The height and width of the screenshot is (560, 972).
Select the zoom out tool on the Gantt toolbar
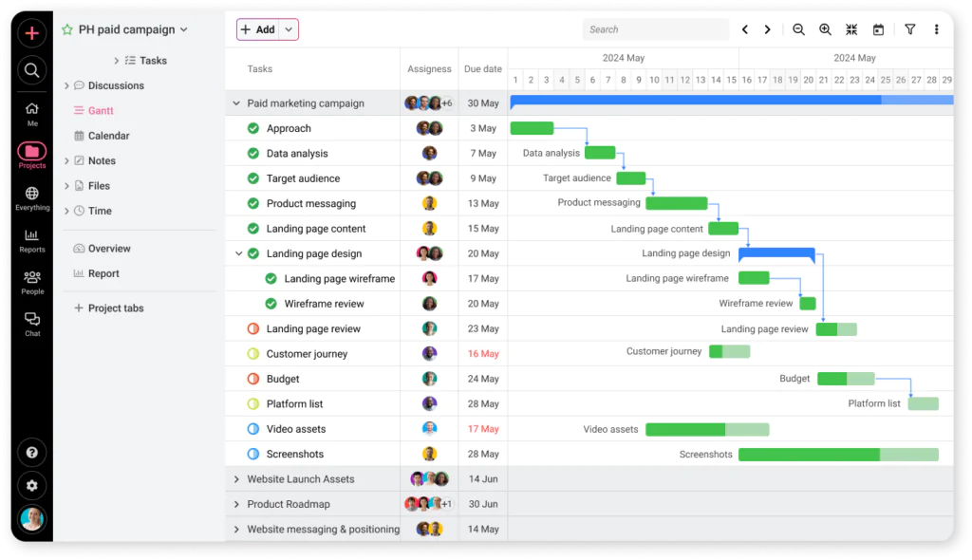pyautogui.click(x=798, y=29)
